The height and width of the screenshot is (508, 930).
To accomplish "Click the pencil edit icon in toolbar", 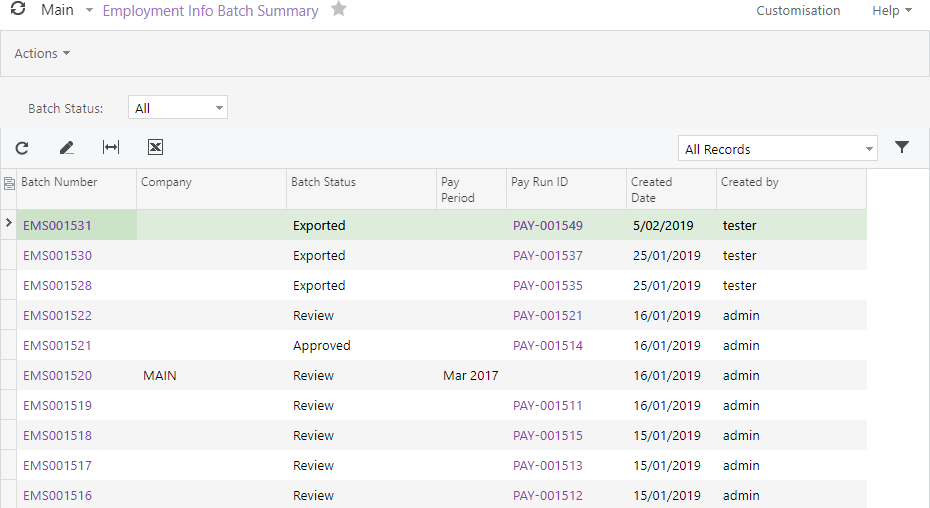I will pos(67,148).
